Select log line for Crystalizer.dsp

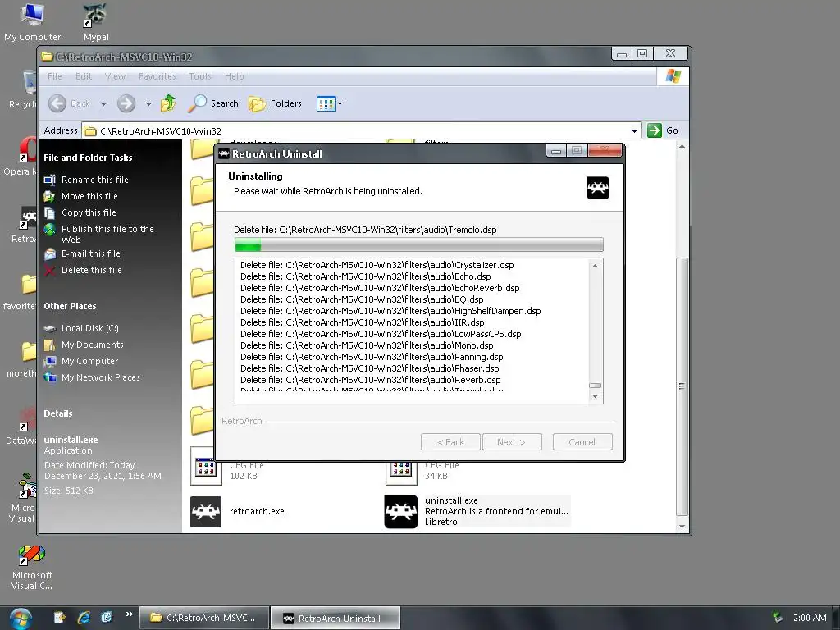[x=377, y=265]
